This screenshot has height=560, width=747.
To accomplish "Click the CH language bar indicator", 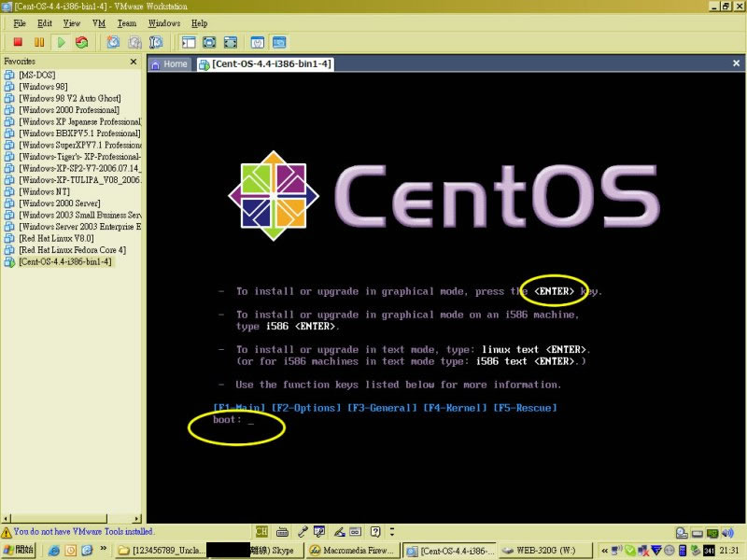I will click(x=261, y=531).
